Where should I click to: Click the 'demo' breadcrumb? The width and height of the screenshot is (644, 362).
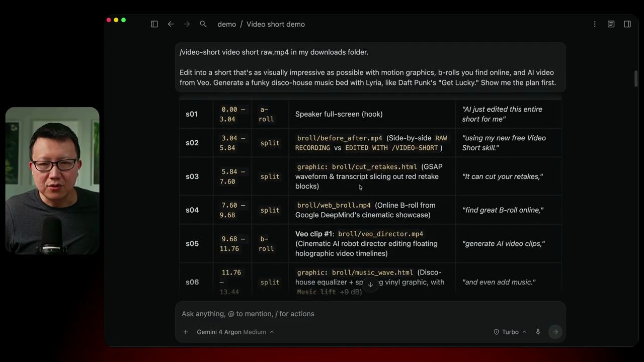(226, 24)
